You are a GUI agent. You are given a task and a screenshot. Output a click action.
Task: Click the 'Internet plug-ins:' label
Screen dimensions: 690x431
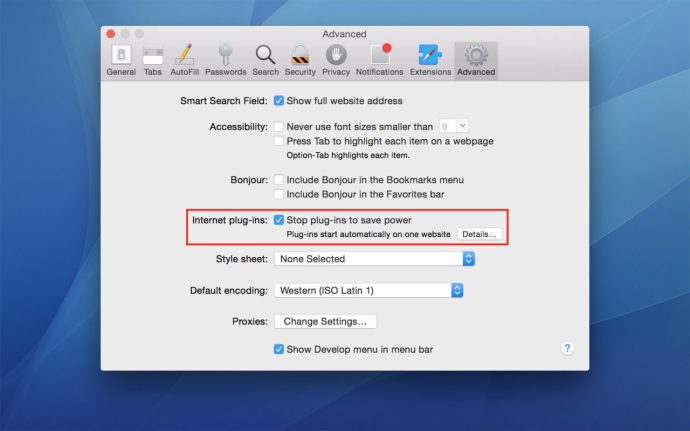230,220
